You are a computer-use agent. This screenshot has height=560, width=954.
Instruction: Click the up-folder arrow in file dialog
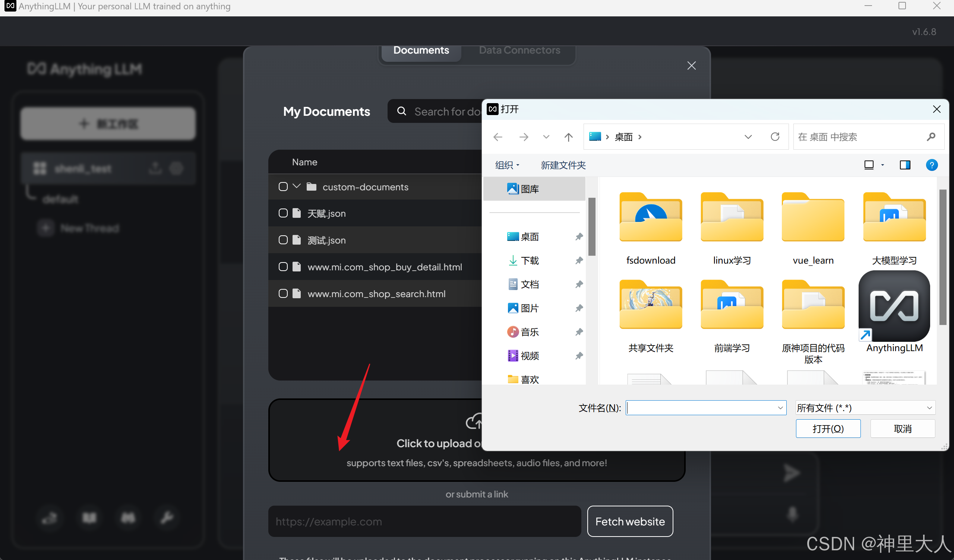point(568,137)
